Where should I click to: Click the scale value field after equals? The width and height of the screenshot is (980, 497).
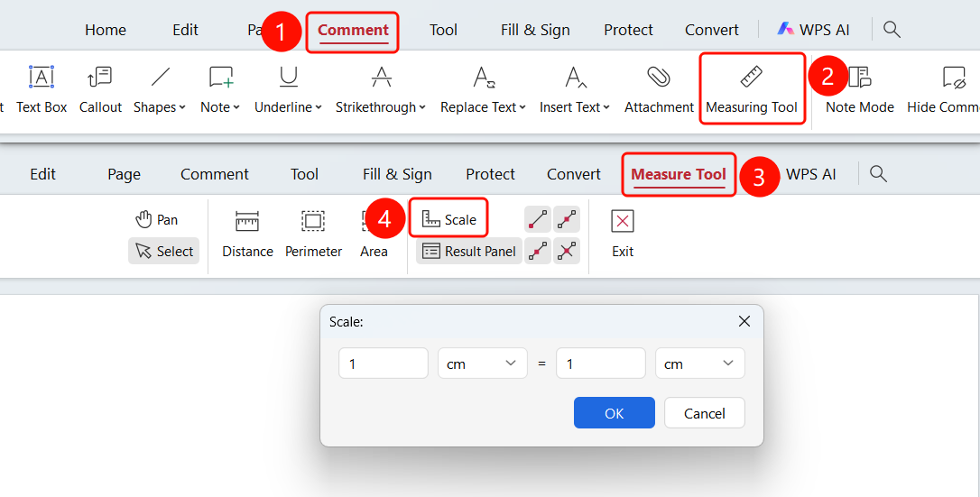pos(601,364)
